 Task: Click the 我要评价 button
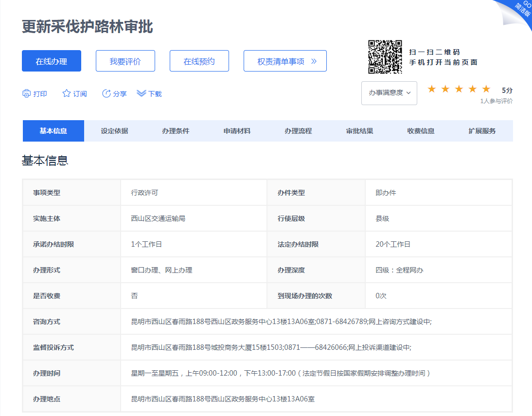point(125,61)
